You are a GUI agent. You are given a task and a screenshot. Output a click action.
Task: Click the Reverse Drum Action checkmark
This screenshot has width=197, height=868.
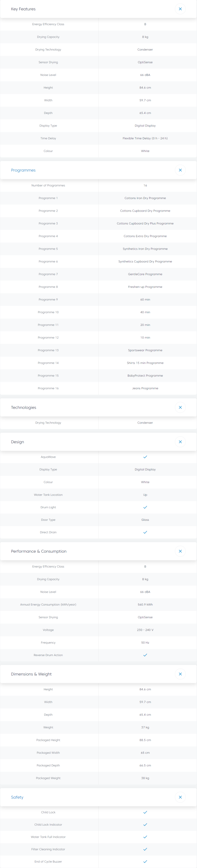point(145,655)
